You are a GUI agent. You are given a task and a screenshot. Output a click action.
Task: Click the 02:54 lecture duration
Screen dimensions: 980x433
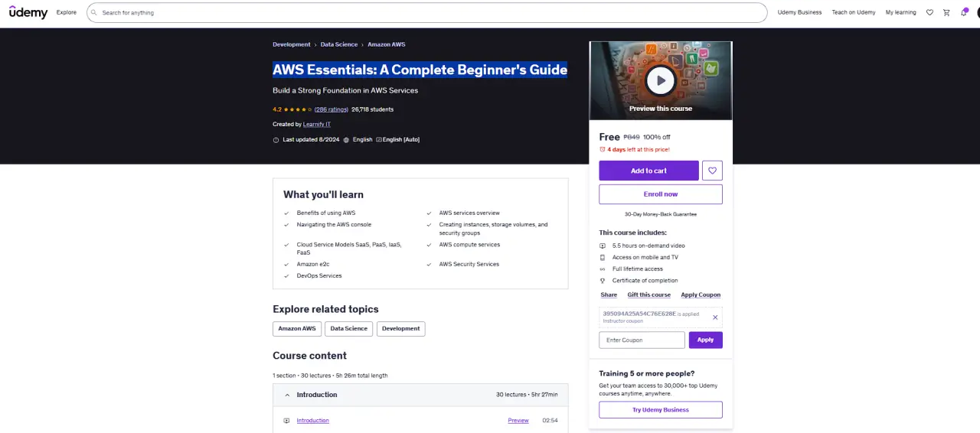click(550, 420)
